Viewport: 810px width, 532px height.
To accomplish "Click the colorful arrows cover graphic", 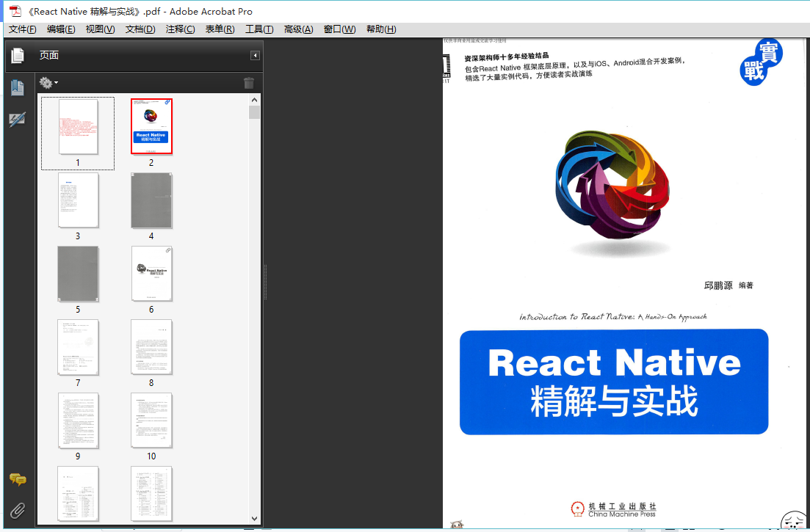I will coord(612,185).
